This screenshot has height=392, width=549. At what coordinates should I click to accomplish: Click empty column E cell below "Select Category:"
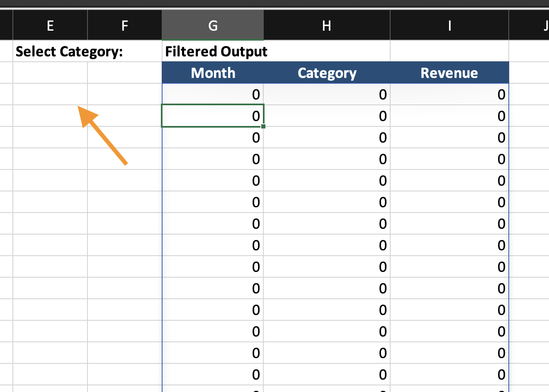50,73
